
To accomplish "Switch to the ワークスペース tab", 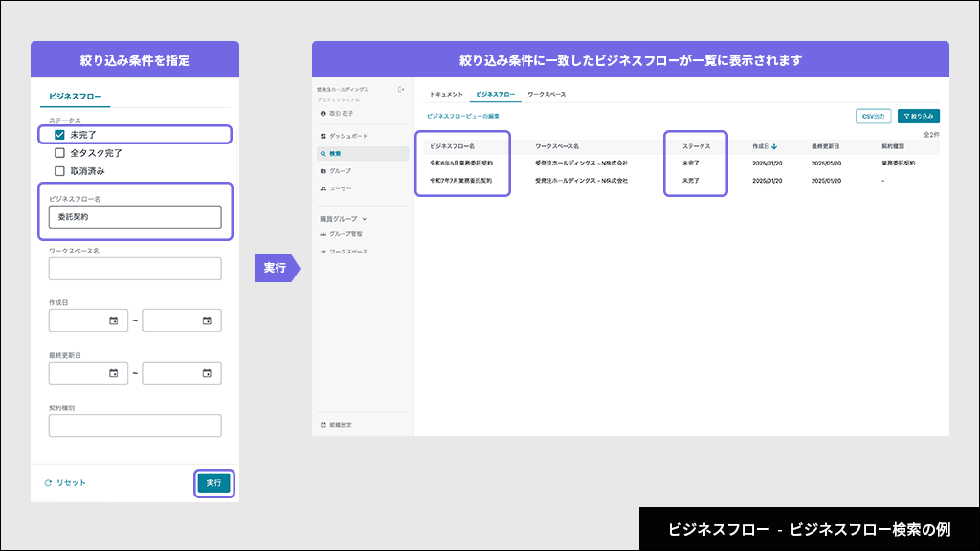I will [x=546, y=95].
